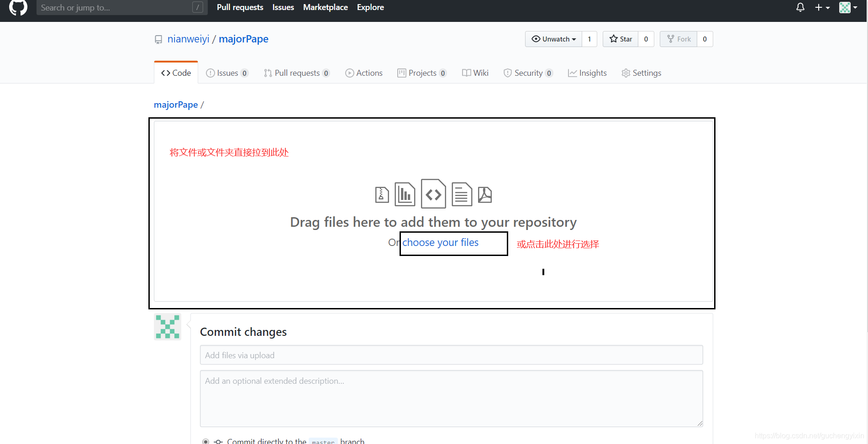The image size is (868, 444).
Task: Click the star icon in Star button
Action: pos(614,39)
